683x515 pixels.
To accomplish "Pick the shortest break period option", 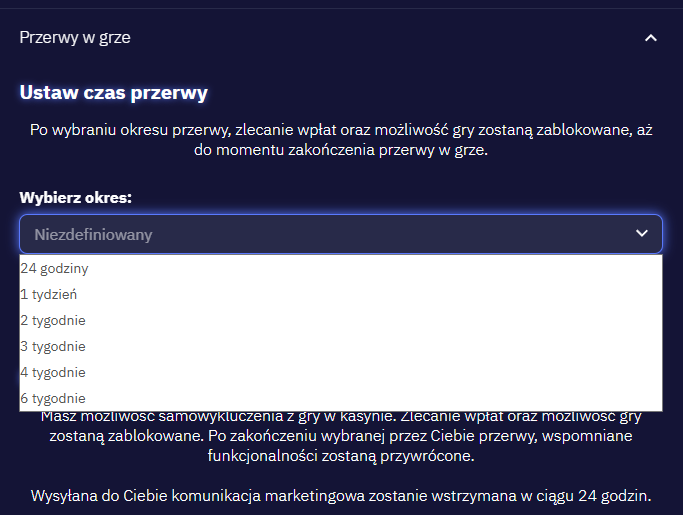I will click(56, 269).
